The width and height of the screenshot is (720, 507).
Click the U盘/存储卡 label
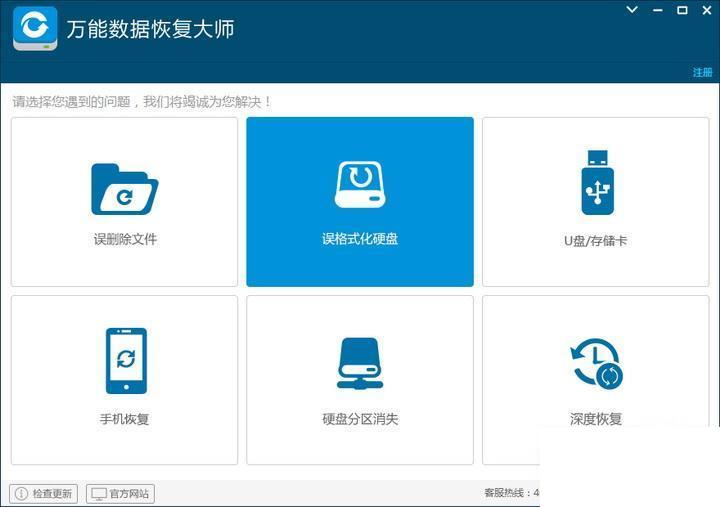[596, 241]
